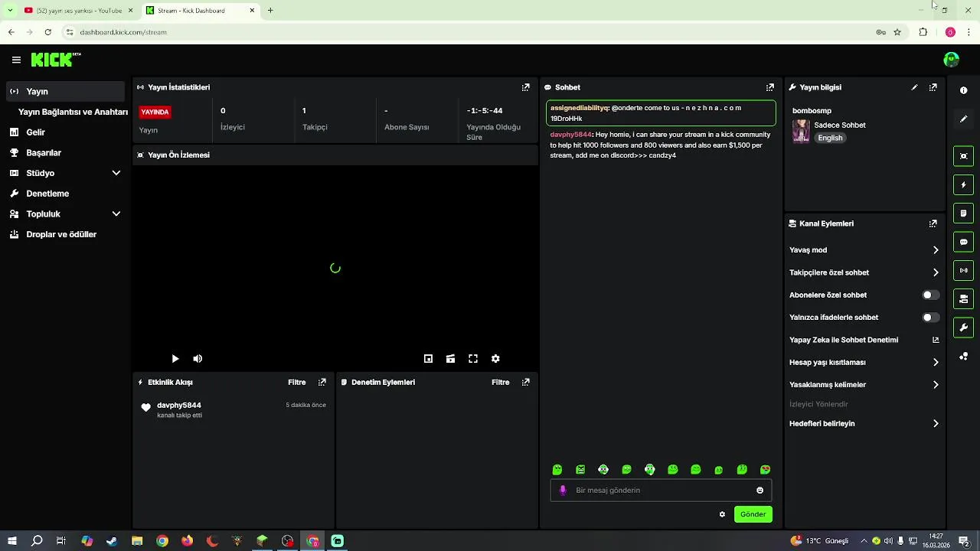Enter fullscreen in stream preview
Image resolution: width=980 pixels, height=551 pixels.
click(x=473, y=358)
